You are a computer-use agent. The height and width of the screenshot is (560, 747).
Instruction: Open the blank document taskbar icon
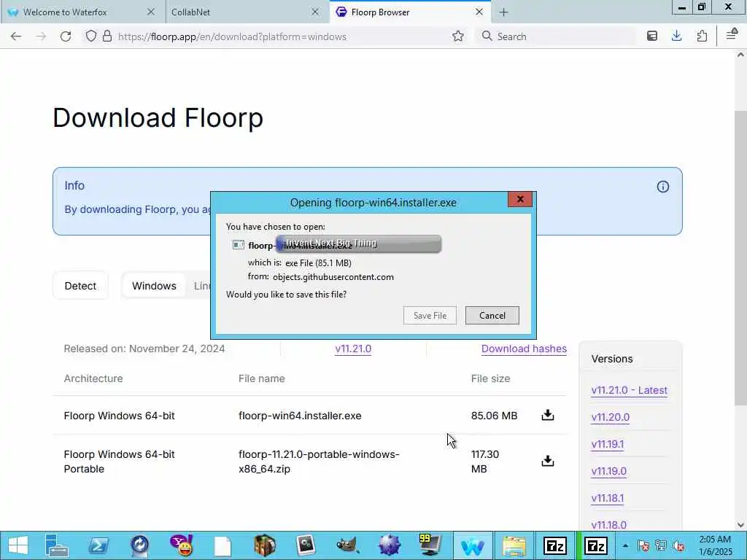click(x=223, y=545)
